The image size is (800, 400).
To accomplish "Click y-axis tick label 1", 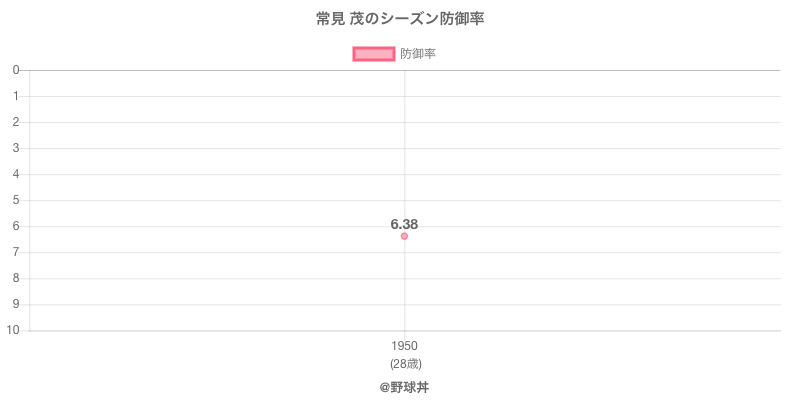I will coord(16,96).
